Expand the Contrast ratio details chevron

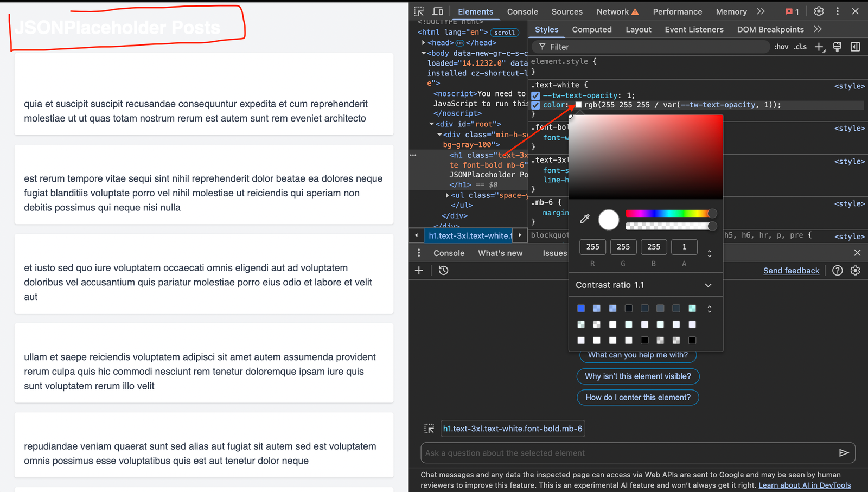(x=708, y=285)
